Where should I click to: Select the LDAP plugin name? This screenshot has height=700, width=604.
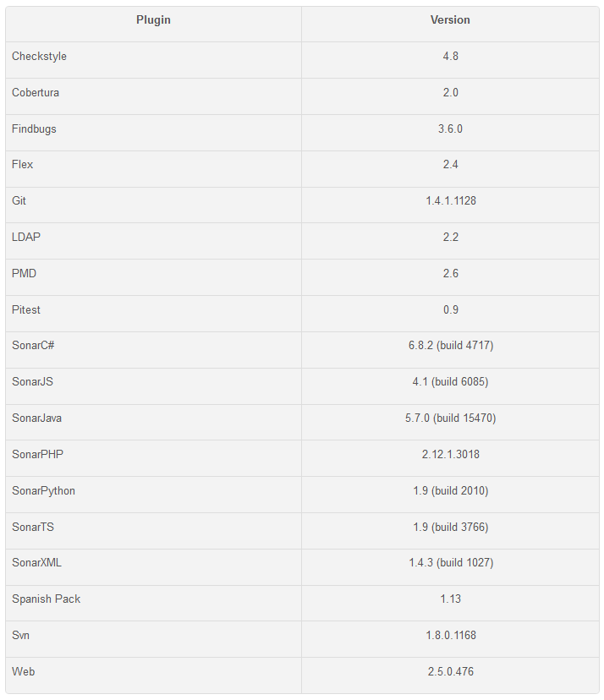26,237
